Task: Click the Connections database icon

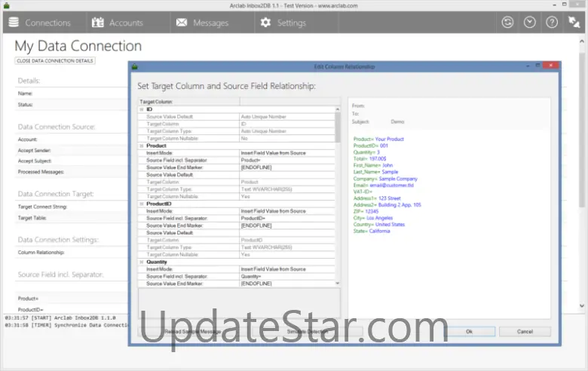Action: click(x=14, y=22)
